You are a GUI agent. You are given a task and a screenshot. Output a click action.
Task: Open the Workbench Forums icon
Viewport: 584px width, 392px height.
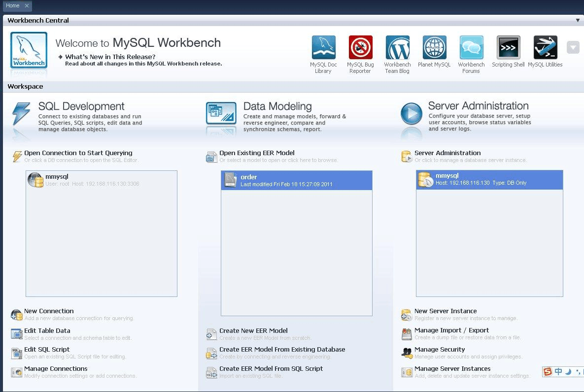tap(471, 47)
